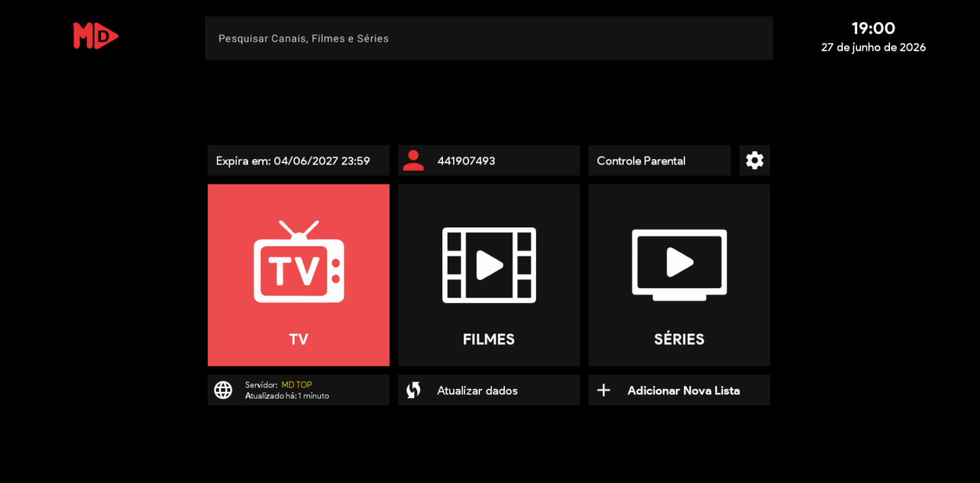Open the TV section label
Image resolution: width=980 pixels, height=483 pixels.
(299, 339)
